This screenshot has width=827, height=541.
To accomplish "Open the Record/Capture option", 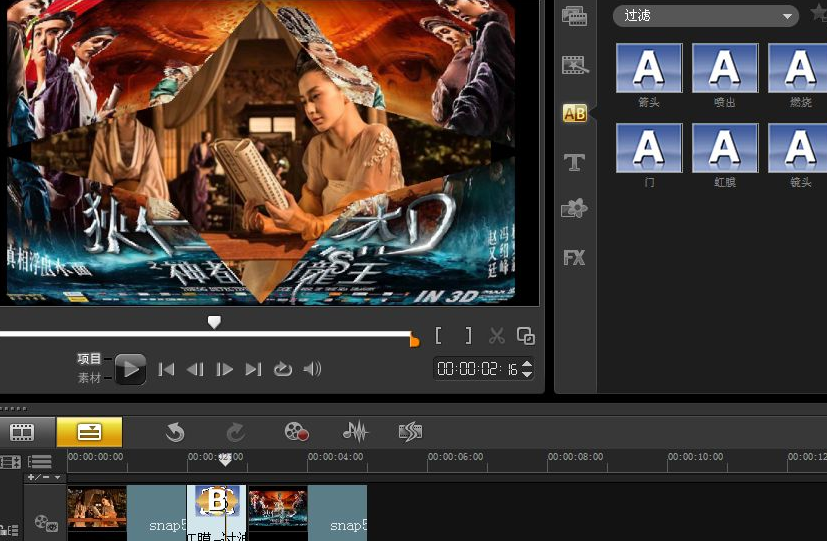I will 296,432.
